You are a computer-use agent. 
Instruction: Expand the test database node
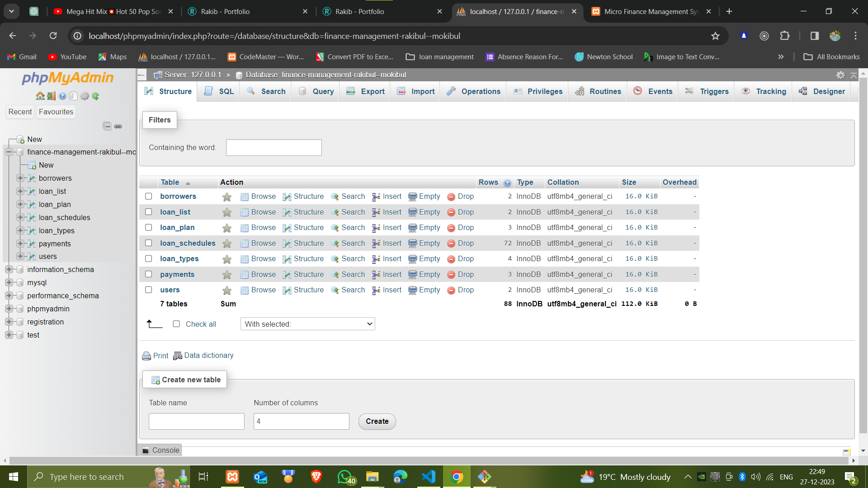pyautogui.click(x=9, y=335)
